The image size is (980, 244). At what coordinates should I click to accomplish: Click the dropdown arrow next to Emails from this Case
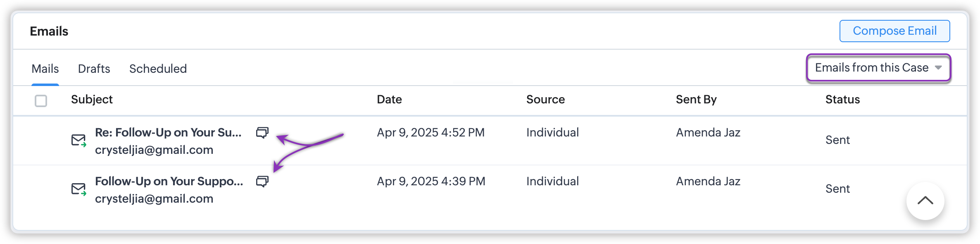pyautogui.click(x=938, y=68)
